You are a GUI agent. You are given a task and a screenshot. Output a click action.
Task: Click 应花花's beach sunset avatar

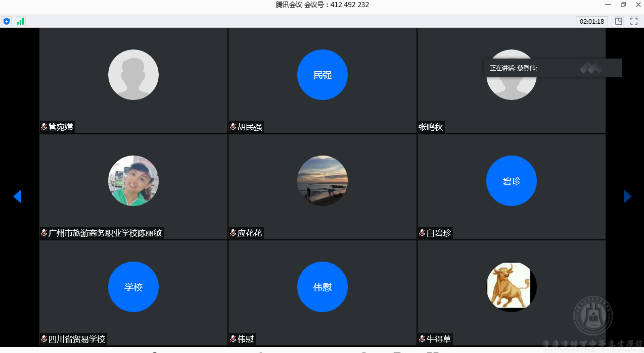point(322,181)
